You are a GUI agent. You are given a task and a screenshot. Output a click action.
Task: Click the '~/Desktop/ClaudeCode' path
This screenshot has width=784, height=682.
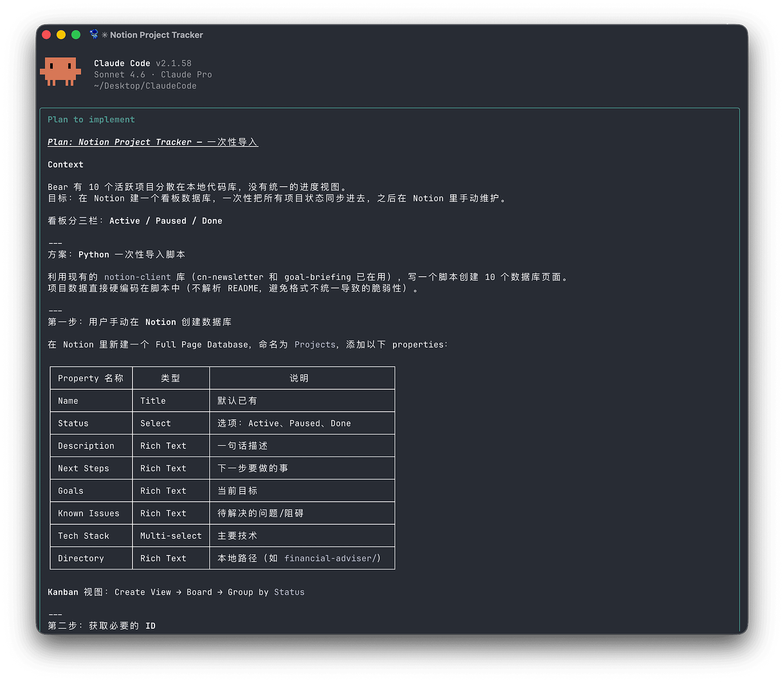tap(145, 86)
